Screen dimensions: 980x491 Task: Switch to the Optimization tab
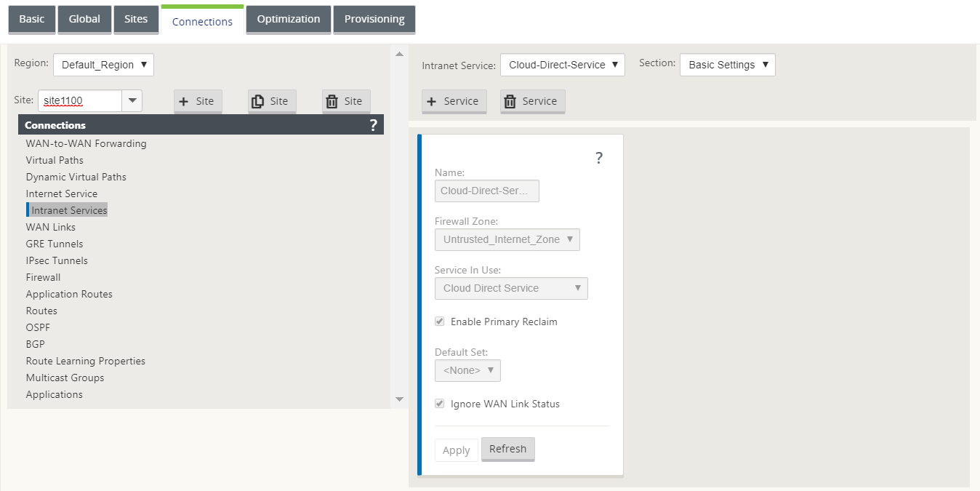coord(289,20)
